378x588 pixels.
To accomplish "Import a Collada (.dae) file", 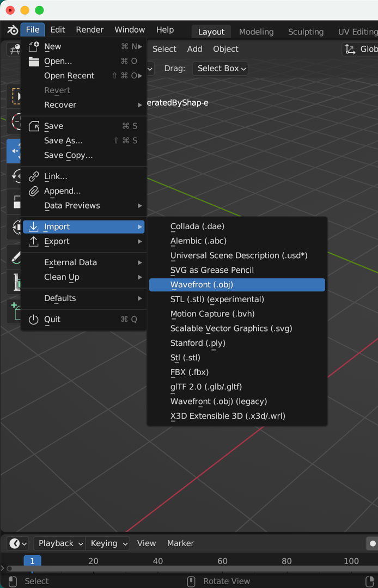I will pyautogui.click(x=237, y=226).
